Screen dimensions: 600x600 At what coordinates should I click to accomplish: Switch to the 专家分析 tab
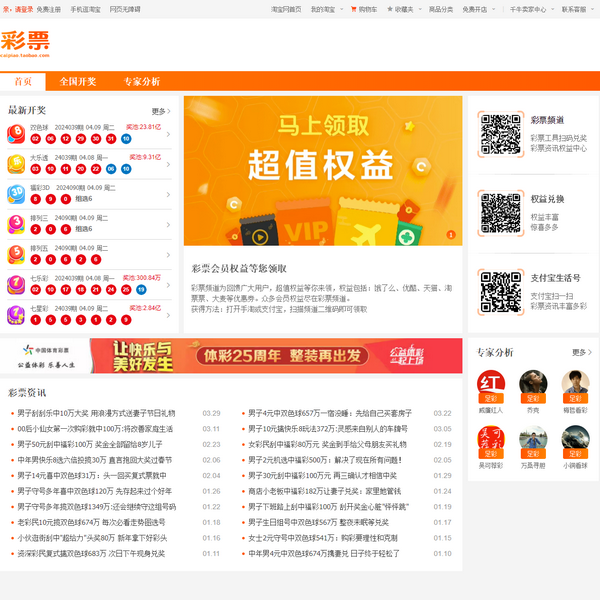(142, 81)
